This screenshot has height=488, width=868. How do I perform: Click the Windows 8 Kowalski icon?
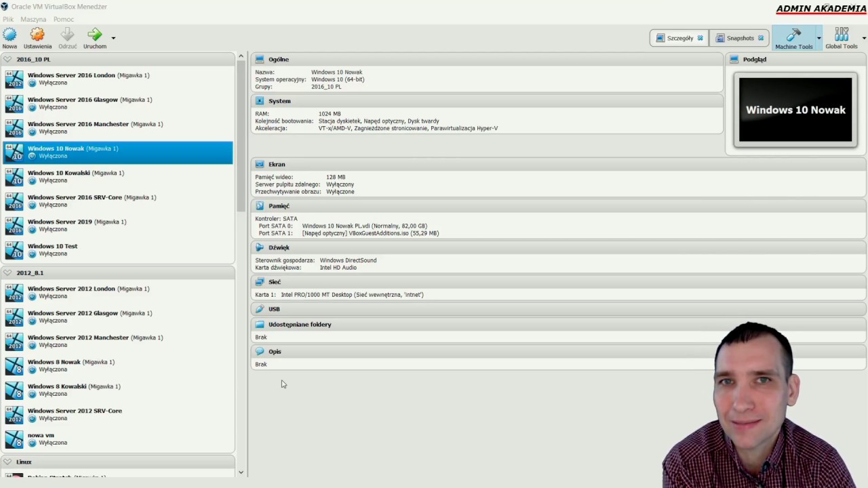tap(14, 390)
